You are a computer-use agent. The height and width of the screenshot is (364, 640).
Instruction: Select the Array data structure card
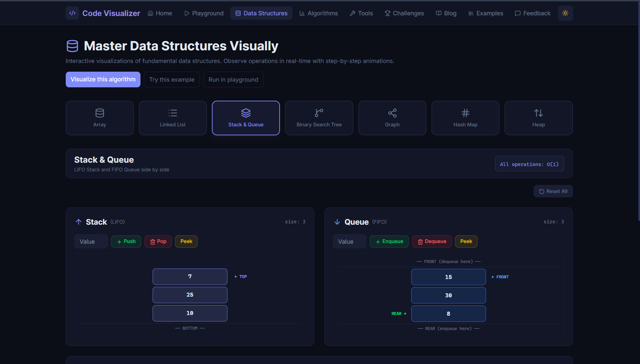pos(100,118)
